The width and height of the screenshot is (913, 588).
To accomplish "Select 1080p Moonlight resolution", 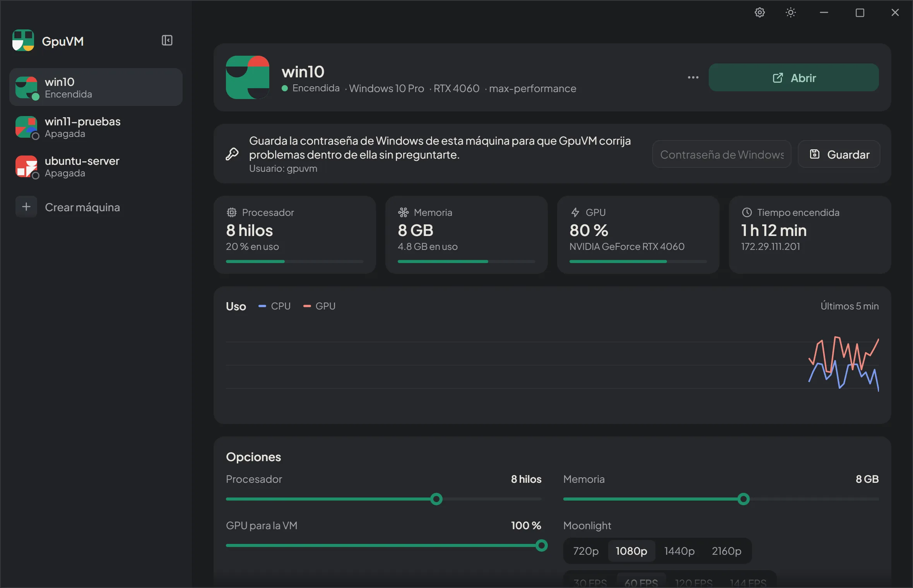I will tap(631, 551).
